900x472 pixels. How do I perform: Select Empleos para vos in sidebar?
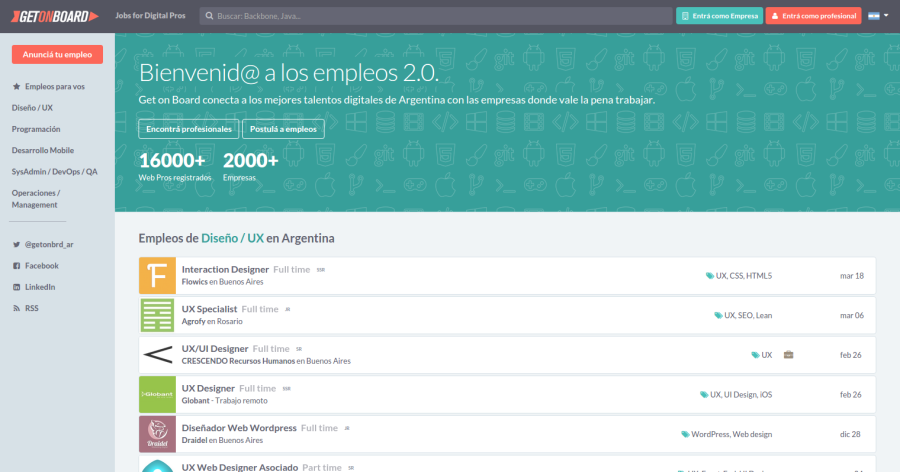coord(54,87)
